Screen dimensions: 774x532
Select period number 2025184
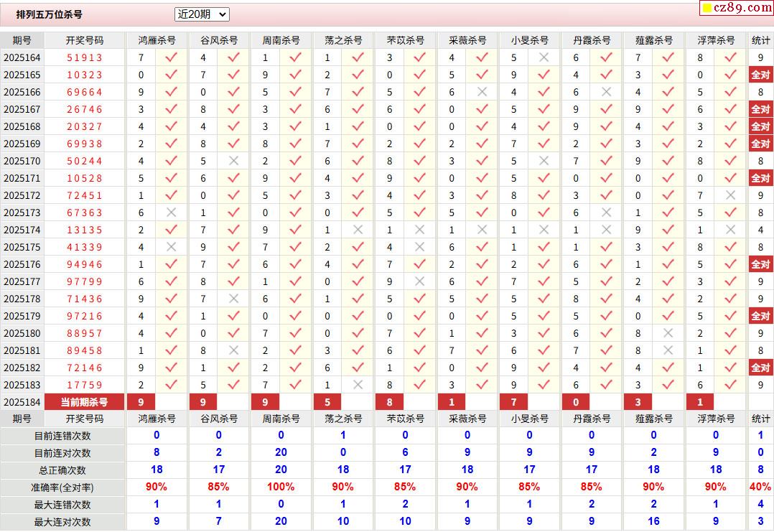22,402
